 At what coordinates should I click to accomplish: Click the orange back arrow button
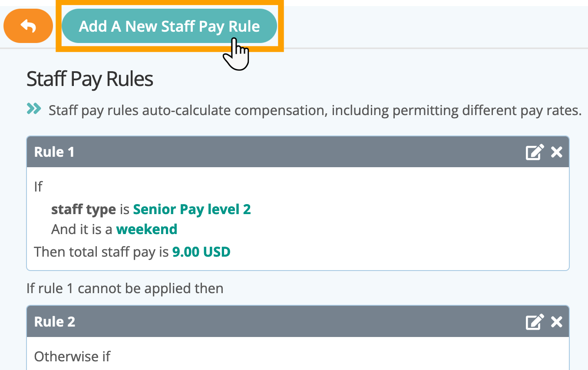[x=28, y=26]
